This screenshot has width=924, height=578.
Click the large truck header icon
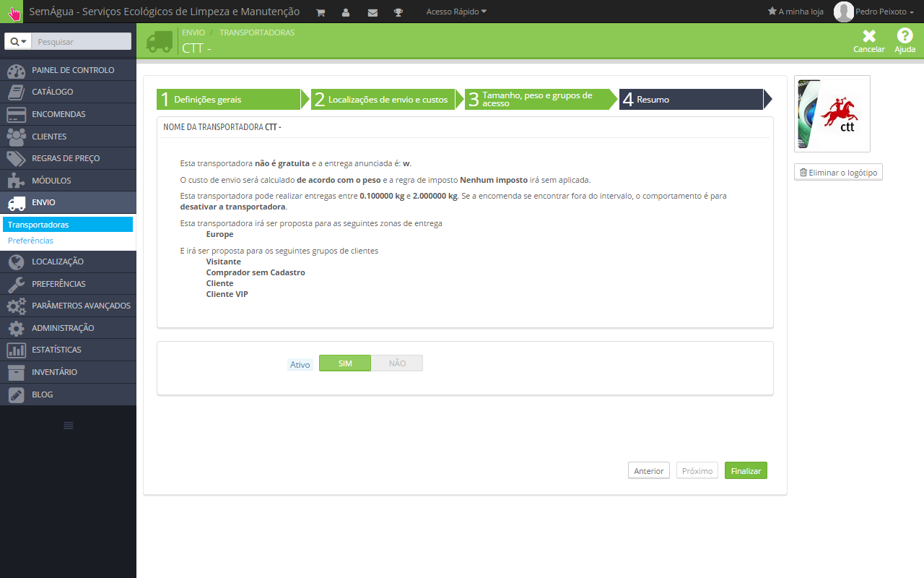pos(160,41)
